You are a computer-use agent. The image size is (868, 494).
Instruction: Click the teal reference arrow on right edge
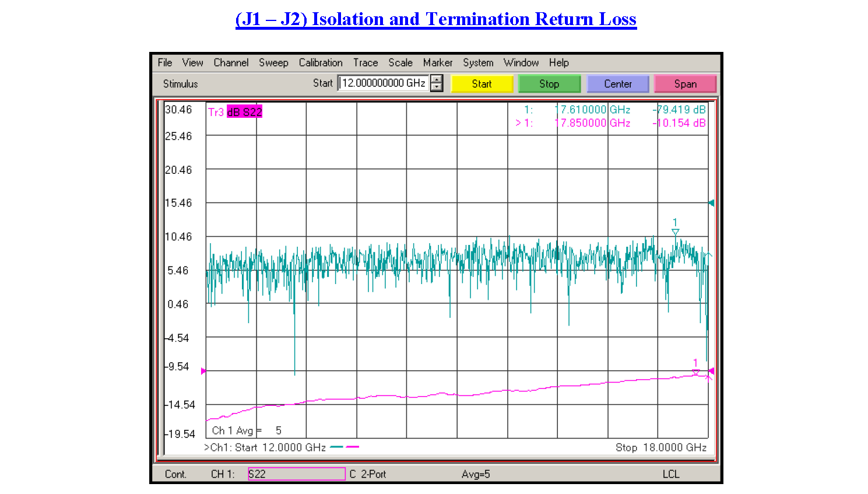711,203
